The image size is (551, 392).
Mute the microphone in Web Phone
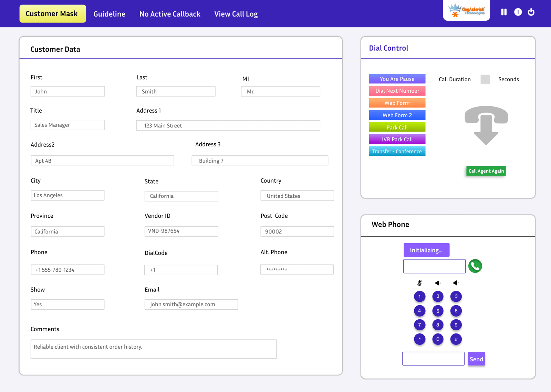click(x=419, y=283)
